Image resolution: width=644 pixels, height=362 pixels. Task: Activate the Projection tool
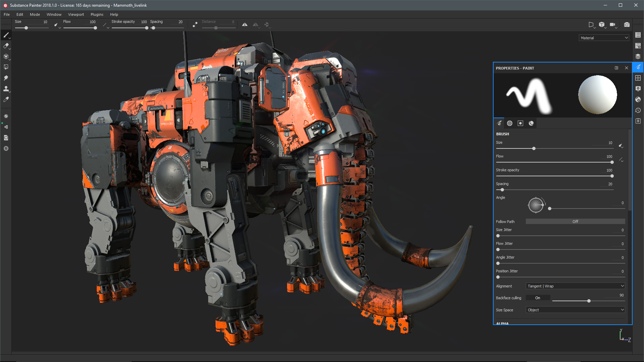[x=6, y=57]
